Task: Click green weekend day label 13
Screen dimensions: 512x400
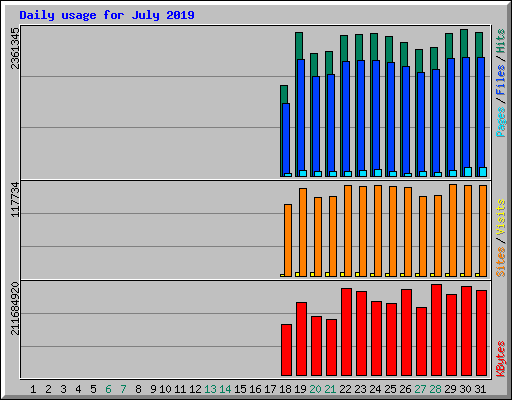Action: tap(210, 389)
